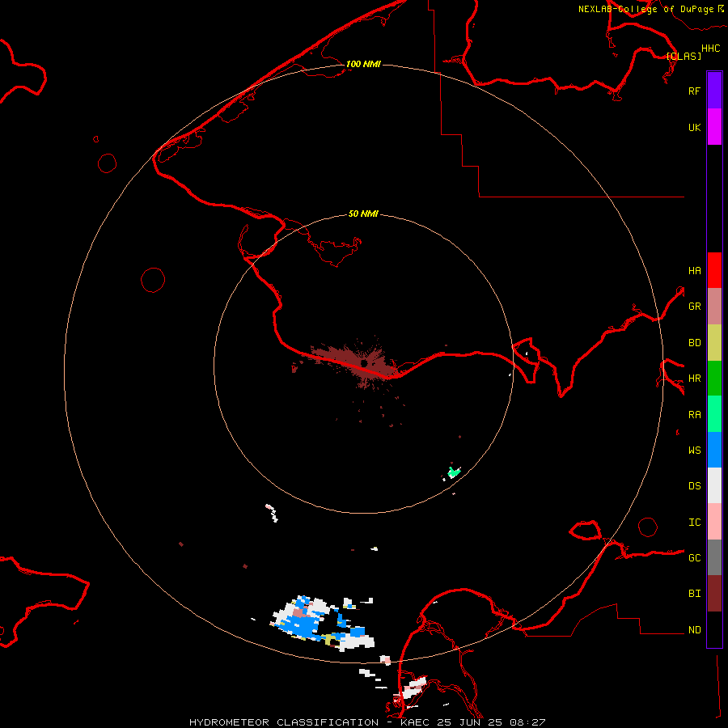Click the BD yellow legend swatch

[x=714, y=343]
